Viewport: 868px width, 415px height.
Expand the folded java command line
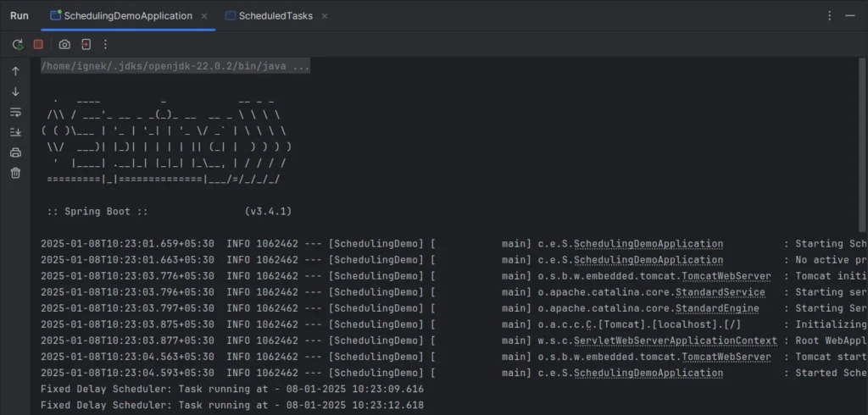coord(175,66)
